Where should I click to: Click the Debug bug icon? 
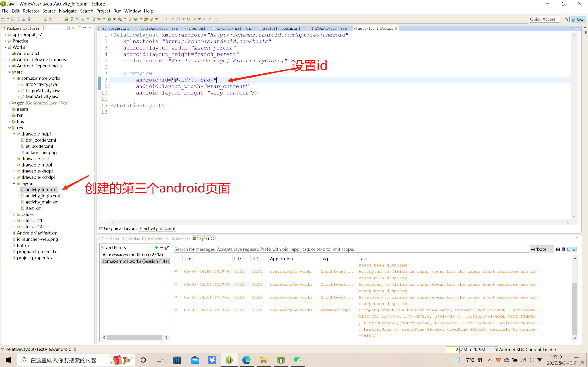coord(99,19)
